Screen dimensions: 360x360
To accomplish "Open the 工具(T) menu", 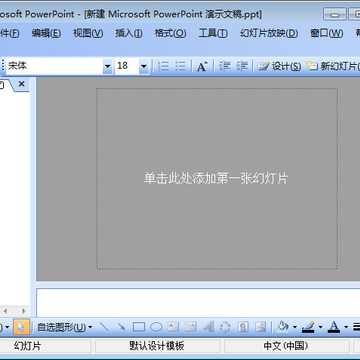I will (x=213, y=33).
